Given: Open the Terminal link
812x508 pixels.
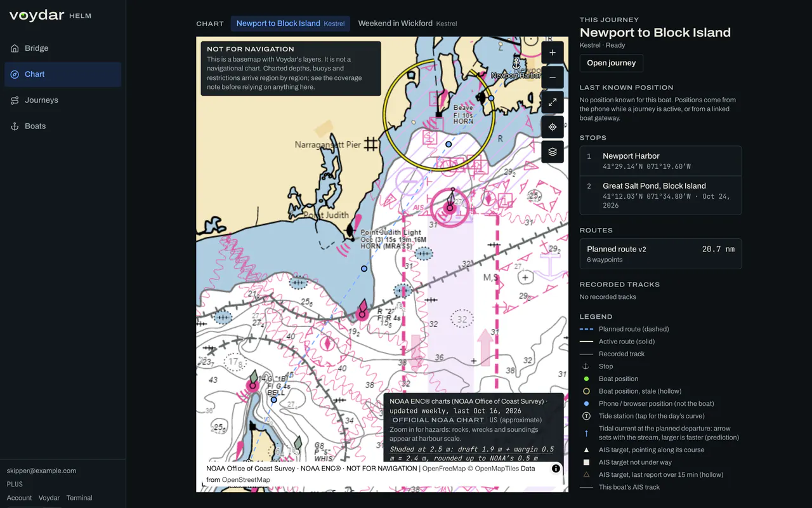Looking at the screenshot, I should click(79, 498).
